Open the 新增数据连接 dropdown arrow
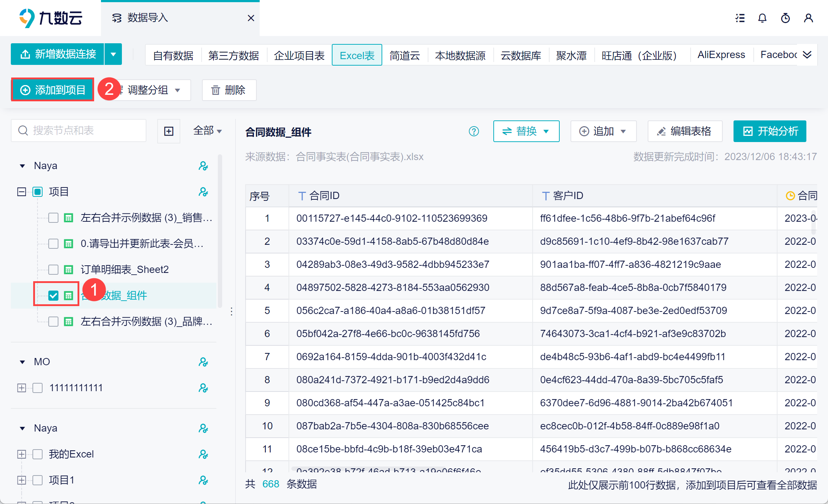The image size is (828, 504). 113,54
